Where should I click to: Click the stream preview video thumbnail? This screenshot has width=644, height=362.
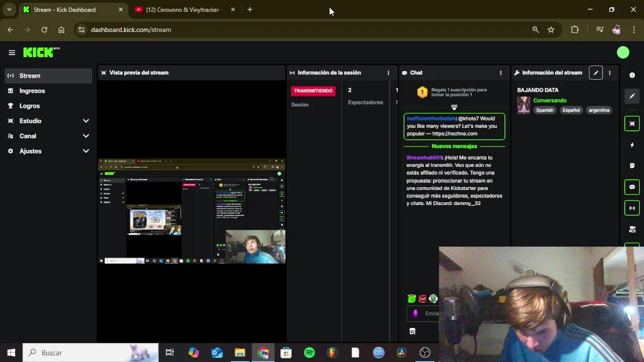(192, 211)
